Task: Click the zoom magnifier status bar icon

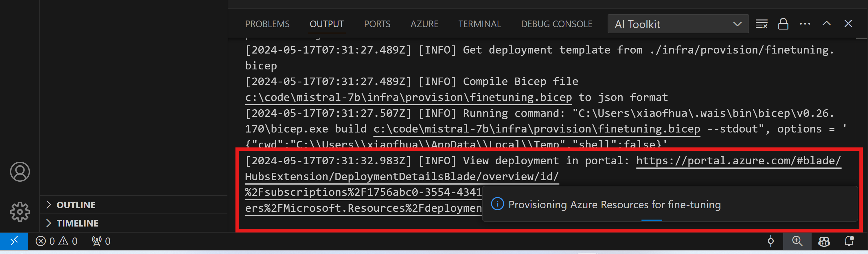Action: [797, 241]
